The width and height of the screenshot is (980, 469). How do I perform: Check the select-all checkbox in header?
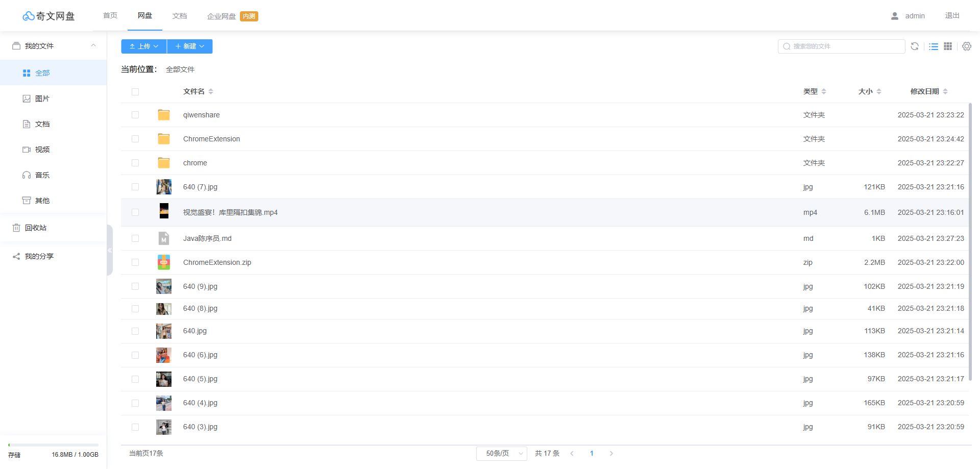[x=135, y=92]
